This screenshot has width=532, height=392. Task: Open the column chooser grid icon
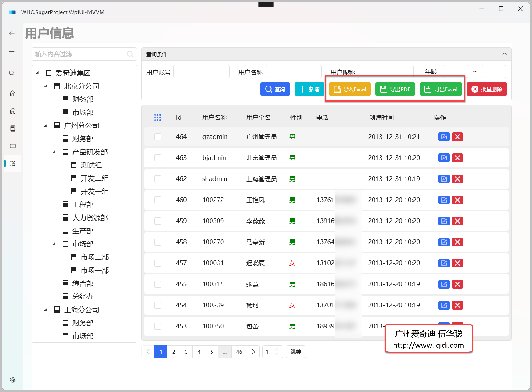tap(157, 118)
